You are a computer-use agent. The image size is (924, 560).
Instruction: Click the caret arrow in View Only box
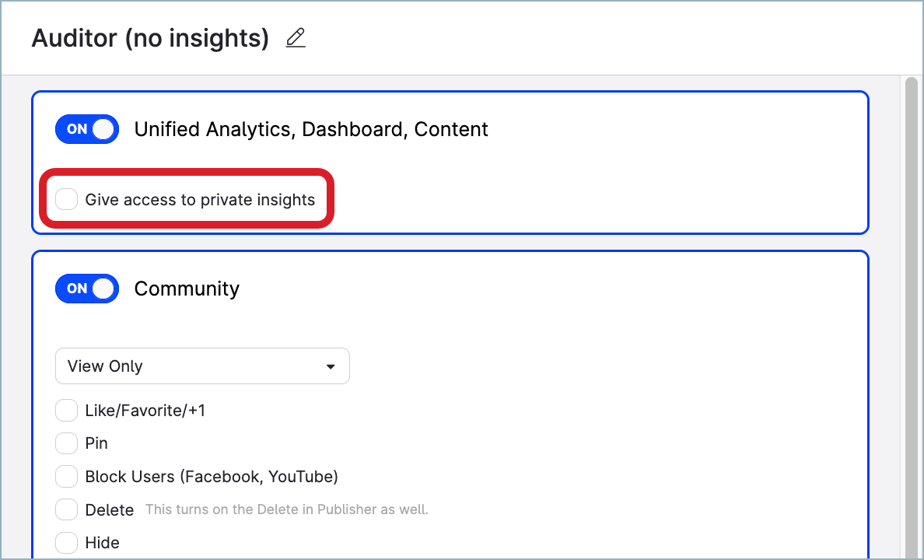(331, 366)
